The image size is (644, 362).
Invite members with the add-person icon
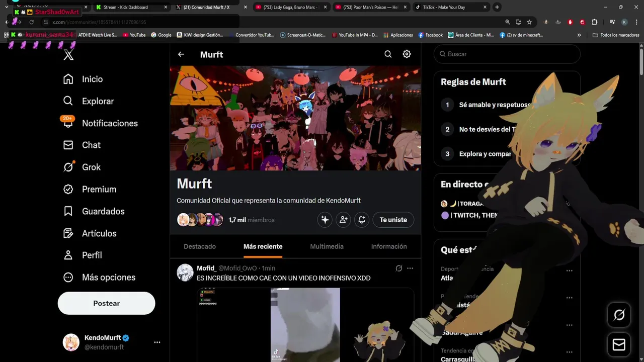click(343, 220)
